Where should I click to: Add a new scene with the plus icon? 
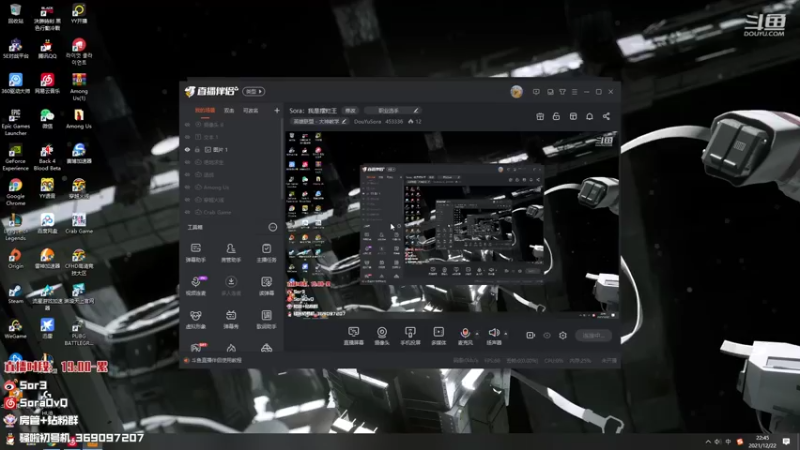(x=277, y=110)
